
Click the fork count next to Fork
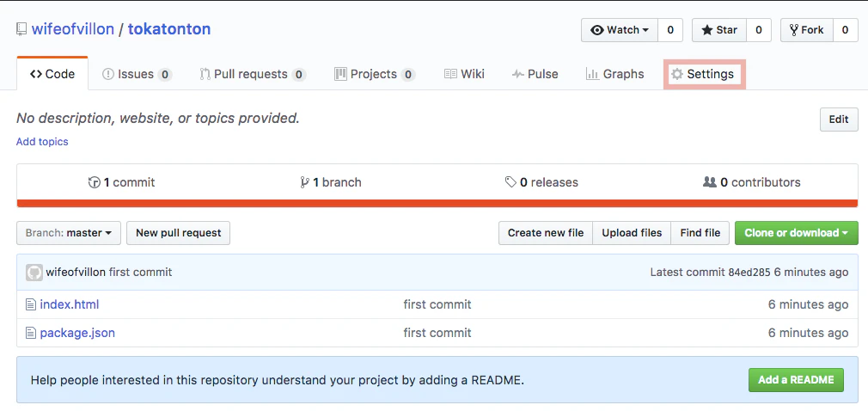[x=846, y=30]
